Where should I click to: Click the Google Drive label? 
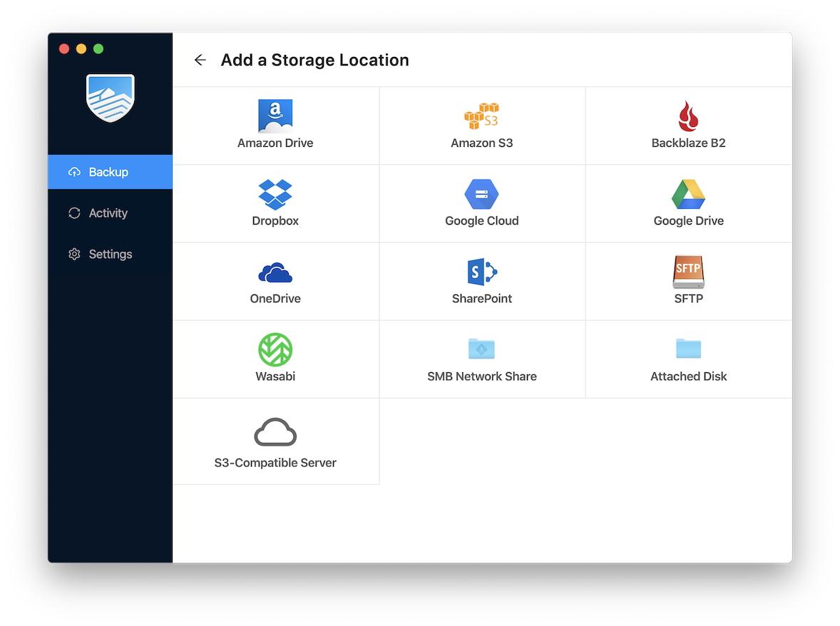pyautogui.click(x=688, y=220)
